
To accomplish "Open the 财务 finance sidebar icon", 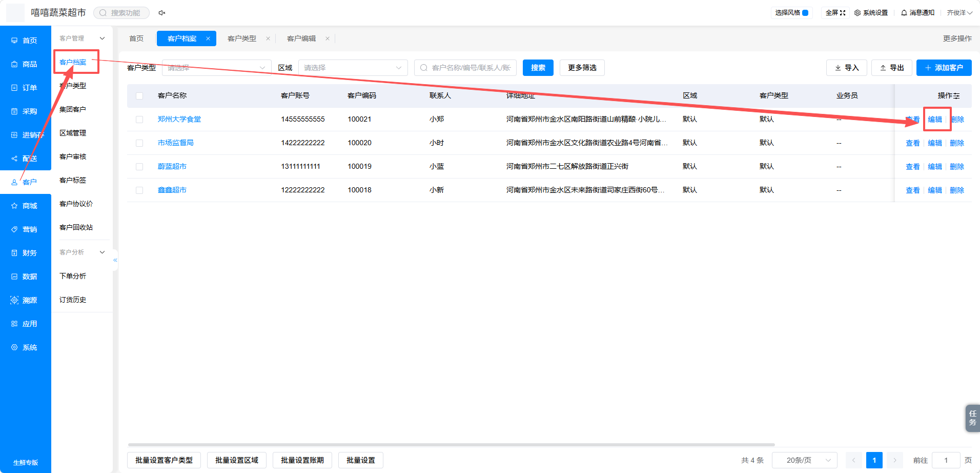I will (14, 253).
